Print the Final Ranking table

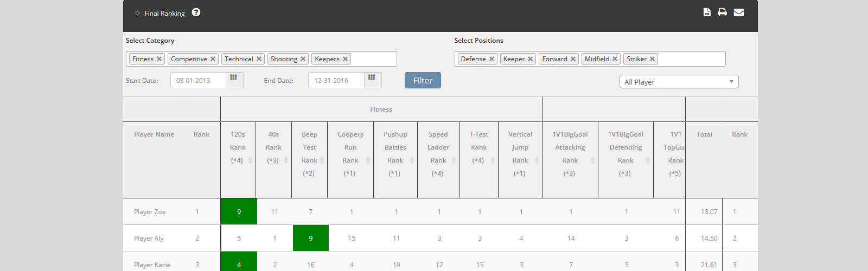722,12
